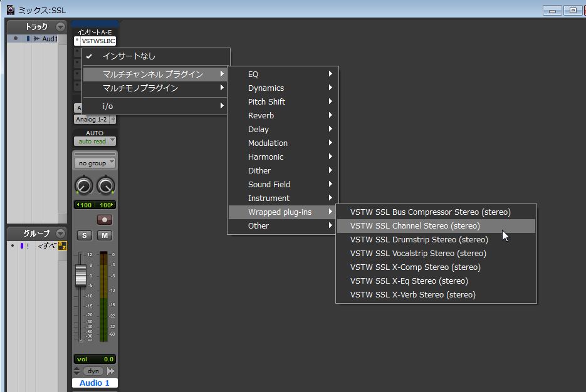Viewport: 586px width, 392px height.
Task: Insert VSTW SSL Bus Compressor Stereo
Action: [436, 212]
